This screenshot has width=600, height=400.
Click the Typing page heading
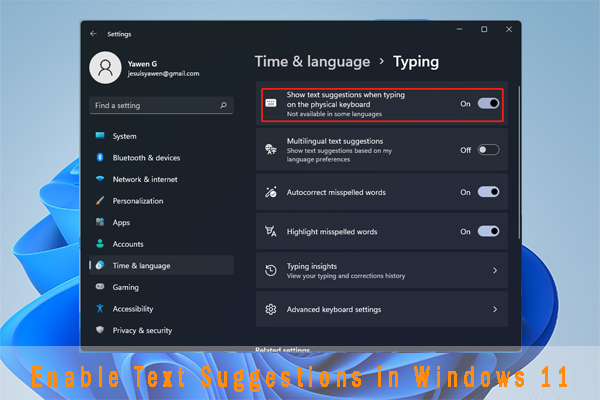416,62
